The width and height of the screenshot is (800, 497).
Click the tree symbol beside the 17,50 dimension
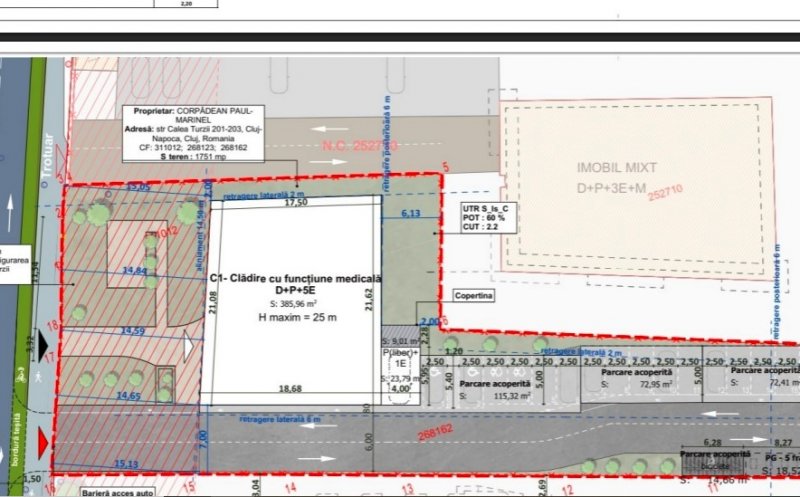(186, 212)
